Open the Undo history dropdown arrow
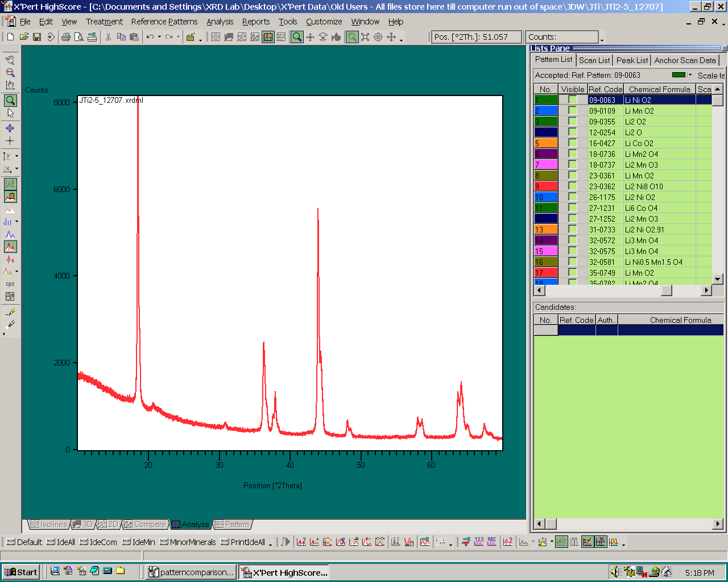Viewport: 728px width, 582px height. 159,37
